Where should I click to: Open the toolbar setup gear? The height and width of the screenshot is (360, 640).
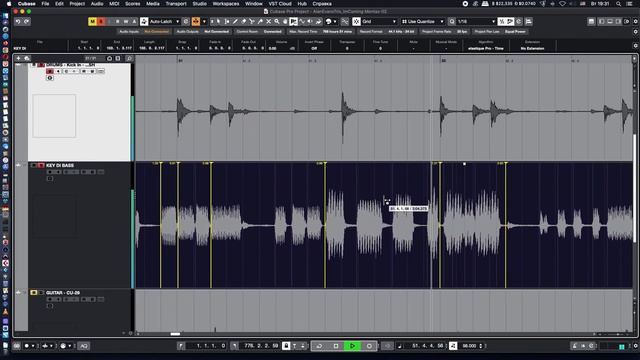[x=635, y=21]
